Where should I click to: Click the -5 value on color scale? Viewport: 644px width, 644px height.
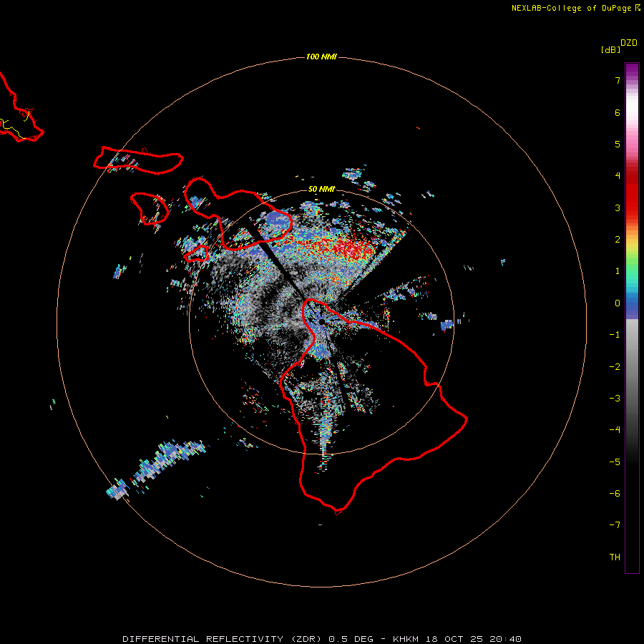[615, 462]
